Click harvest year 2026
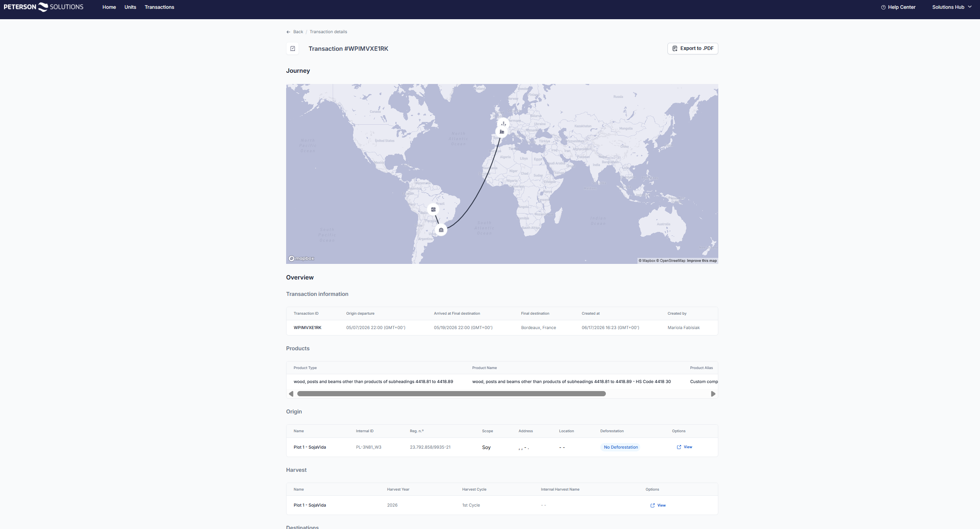The height and width of the screenshot is (529, 980). click(x=392, y=505)
